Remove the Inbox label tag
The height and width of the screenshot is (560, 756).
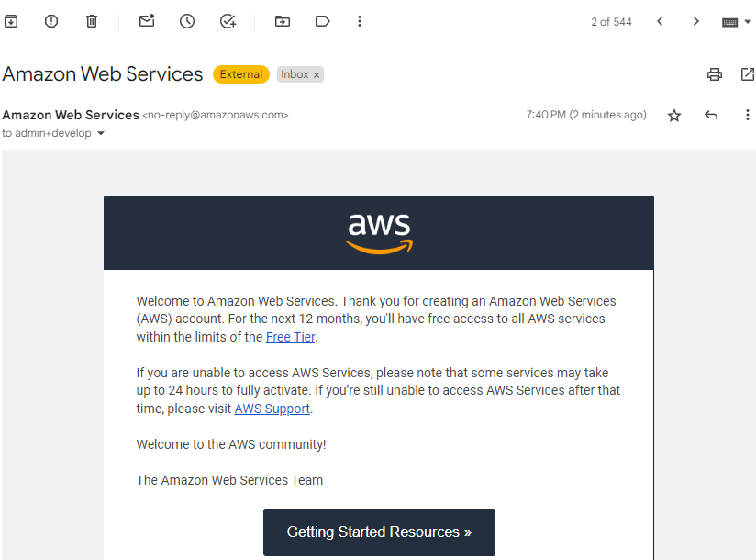click(x=317, y=75)
